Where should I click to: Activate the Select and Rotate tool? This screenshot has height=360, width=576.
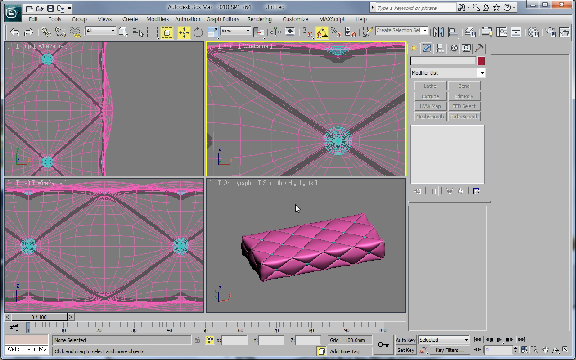[x=198, y=32]
